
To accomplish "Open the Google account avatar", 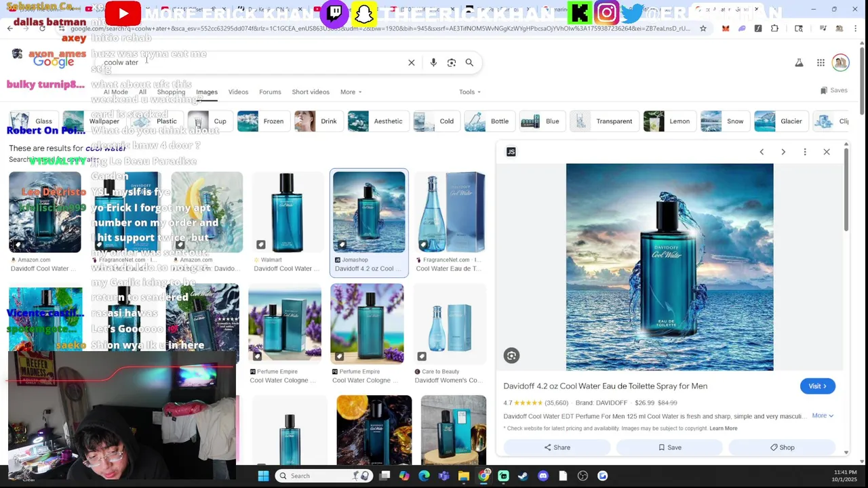I will coord(840,62).
